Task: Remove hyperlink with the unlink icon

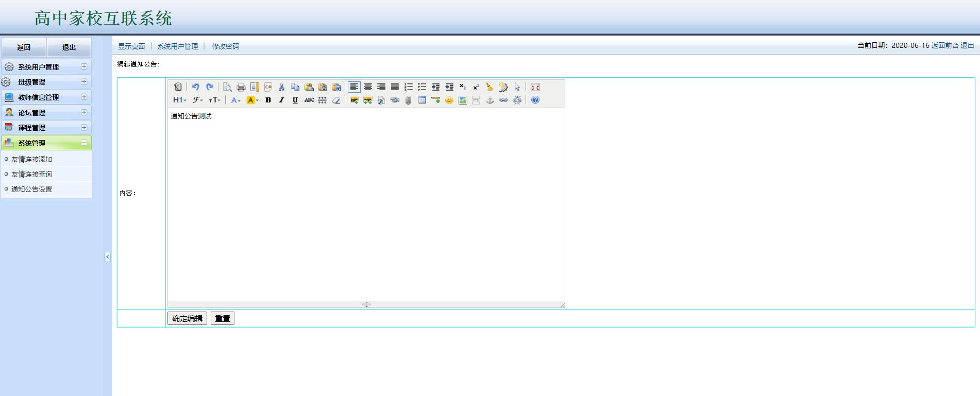Action: (517, 100)
